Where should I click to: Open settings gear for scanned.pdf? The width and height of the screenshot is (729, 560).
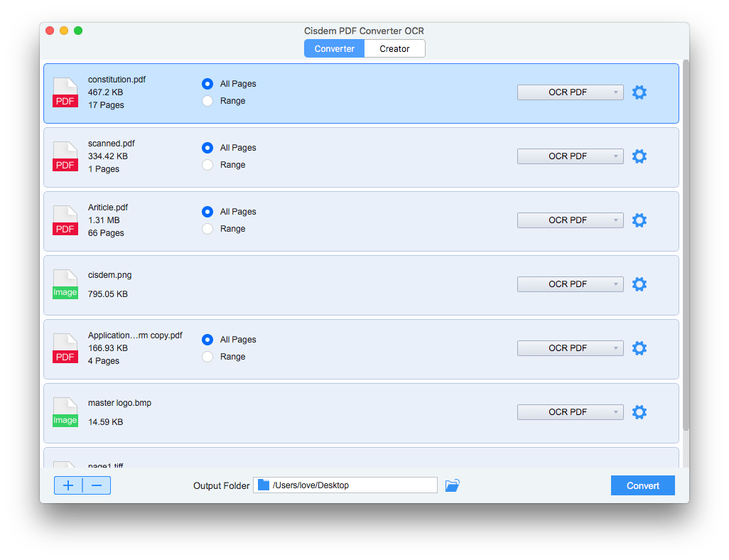point(639,156)
